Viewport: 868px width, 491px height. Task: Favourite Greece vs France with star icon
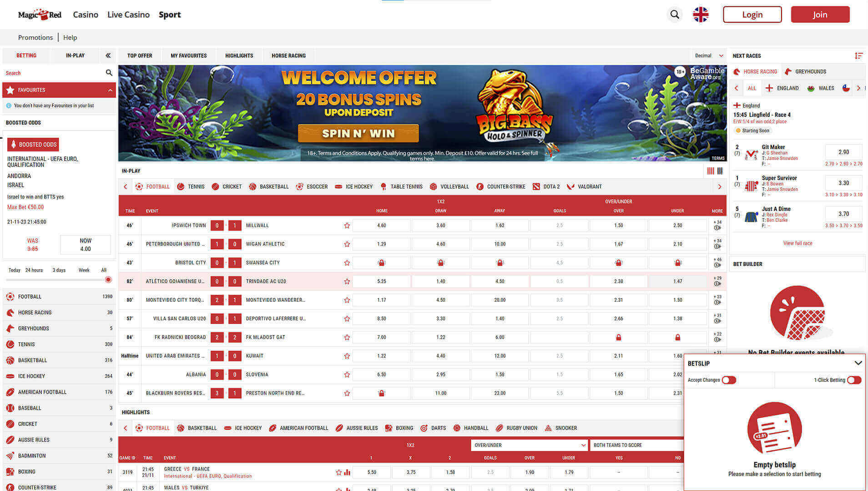click(338, 472)
